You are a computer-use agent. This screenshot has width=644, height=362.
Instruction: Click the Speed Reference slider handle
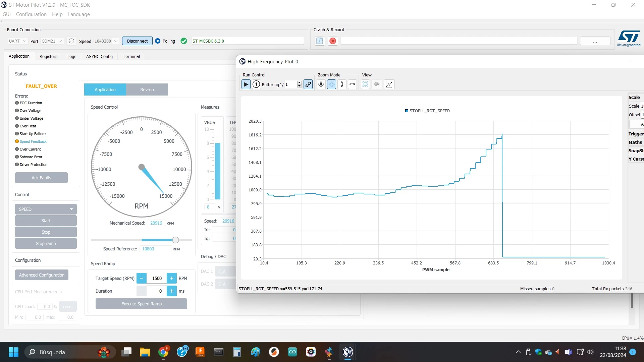175,240
